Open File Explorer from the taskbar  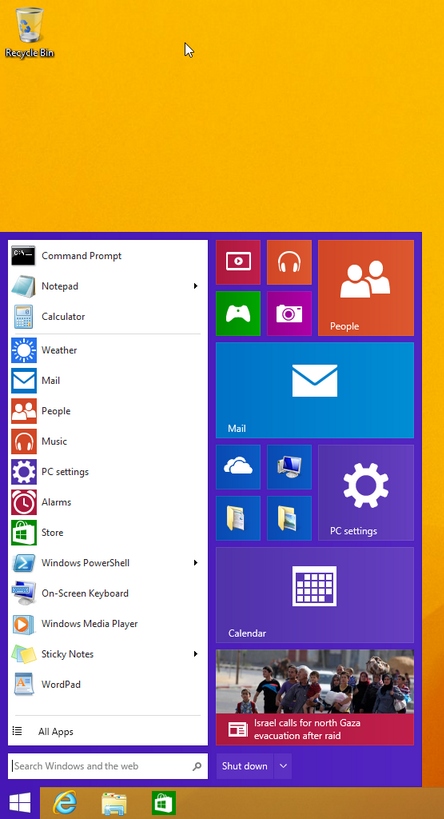(x=114, y=803)
